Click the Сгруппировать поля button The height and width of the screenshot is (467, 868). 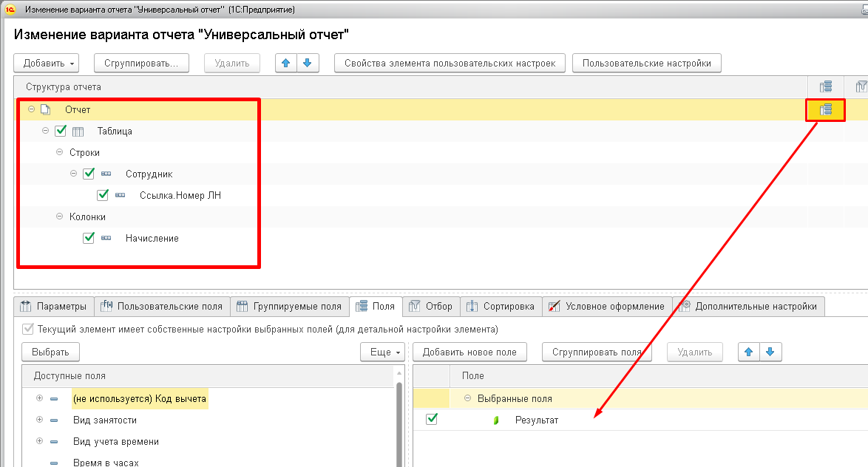pos(597,352)
